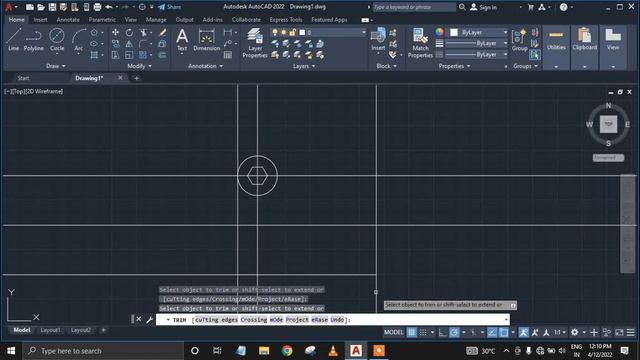
Task: Choose Undo option in command line
Action: click(x=337, y=320)
